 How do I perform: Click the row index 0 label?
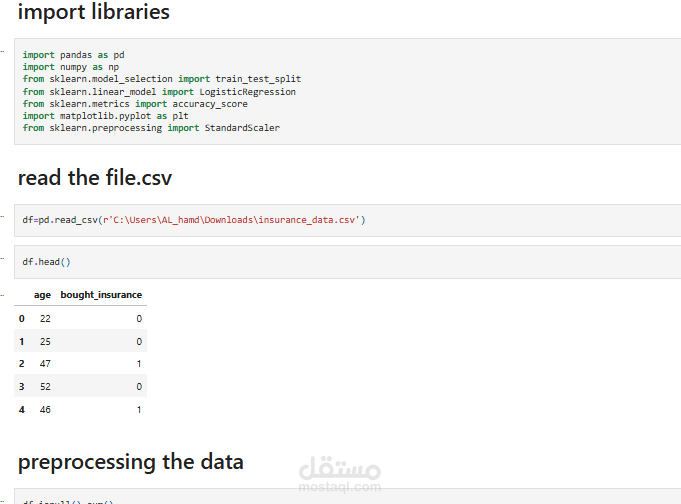[x=22, y=319]
